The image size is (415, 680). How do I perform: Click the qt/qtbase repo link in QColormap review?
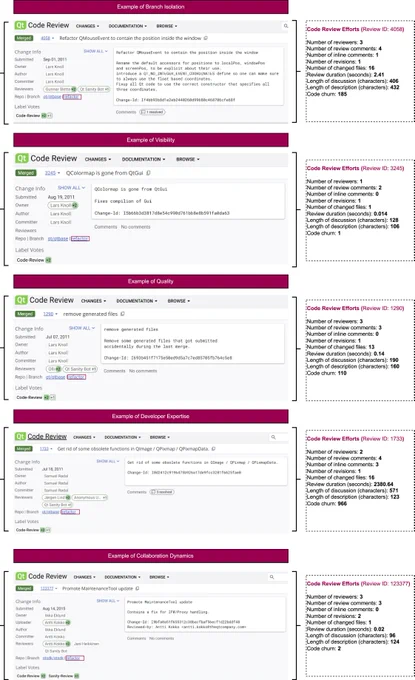coord(58,239)
